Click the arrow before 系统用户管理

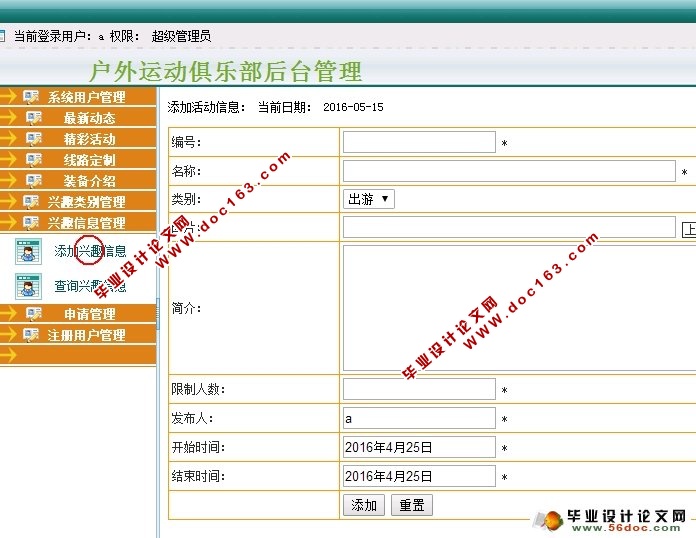click(8, 96)
